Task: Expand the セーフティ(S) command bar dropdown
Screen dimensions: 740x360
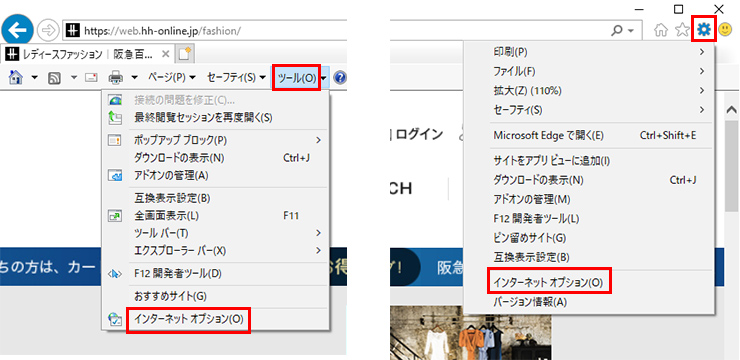Action: coord(236,77)
